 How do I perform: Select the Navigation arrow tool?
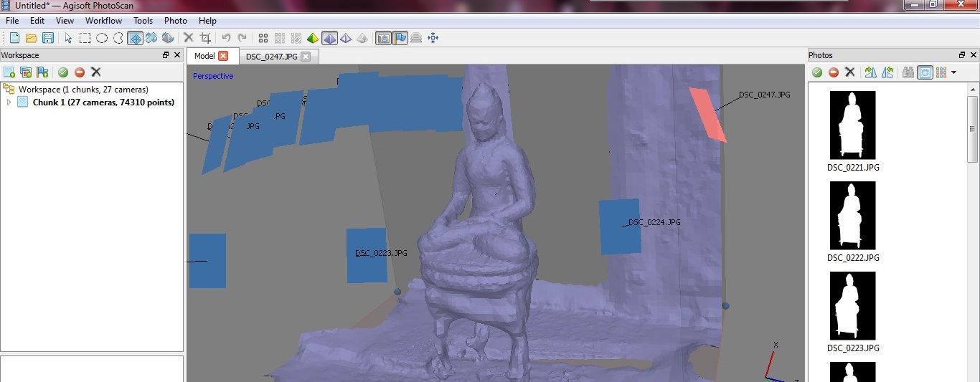[68, 38]
